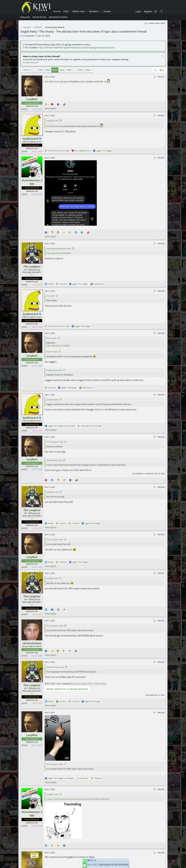Dismiss the 'keep track of this thread' notice
The width and height of the screenshot is (186, 868).
[x=162, y=56]
